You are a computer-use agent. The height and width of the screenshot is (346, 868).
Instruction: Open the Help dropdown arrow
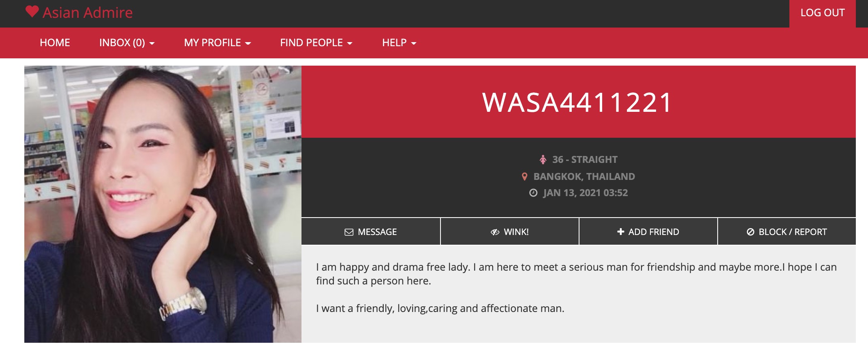click(x=414, y=43)
